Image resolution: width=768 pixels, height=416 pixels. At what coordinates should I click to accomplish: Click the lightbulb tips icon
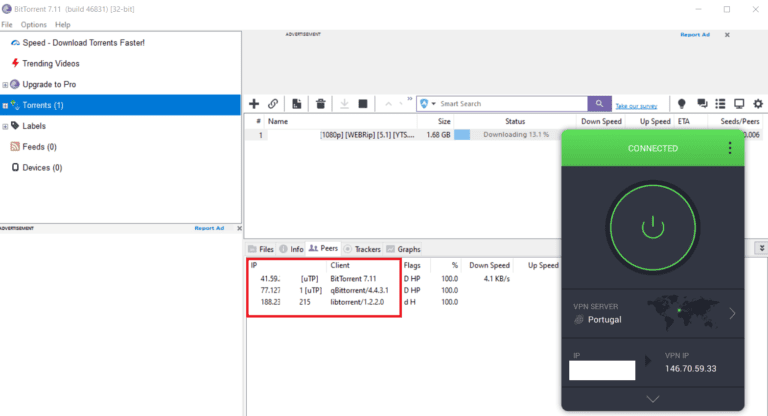pos(681,104)
